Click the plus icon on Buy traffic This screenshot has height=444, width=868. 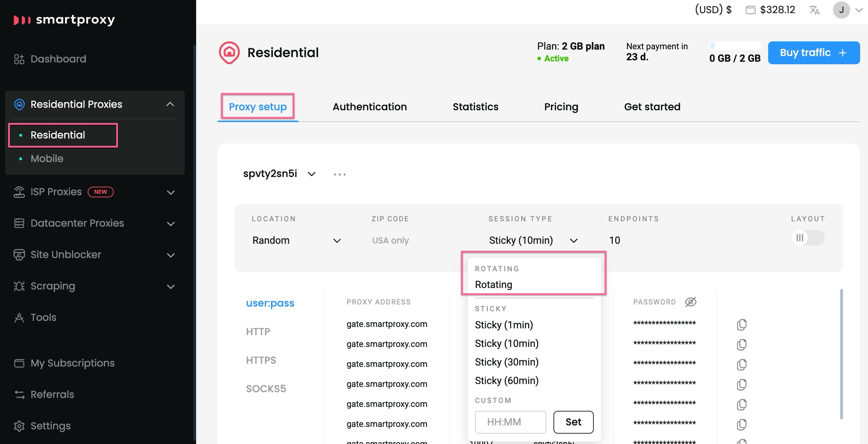tap(843, 53)
